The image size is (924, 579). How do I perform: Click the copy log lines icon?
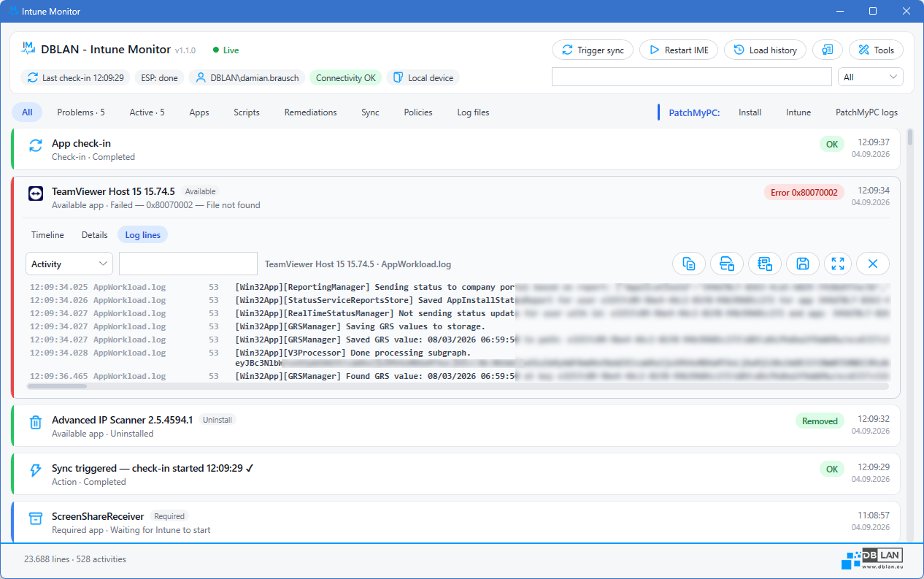tap(688, 264)
